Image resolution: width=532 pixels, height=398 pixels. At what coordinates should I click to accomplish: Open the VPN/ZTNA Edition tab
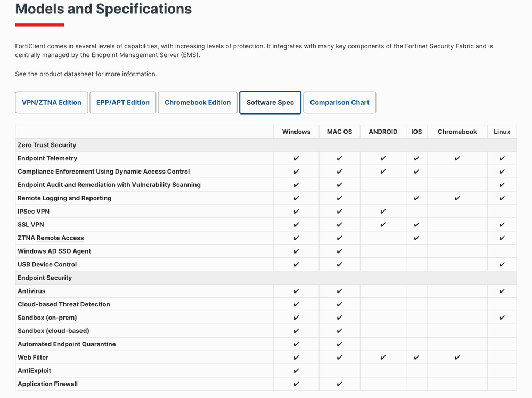coord(52,103)
